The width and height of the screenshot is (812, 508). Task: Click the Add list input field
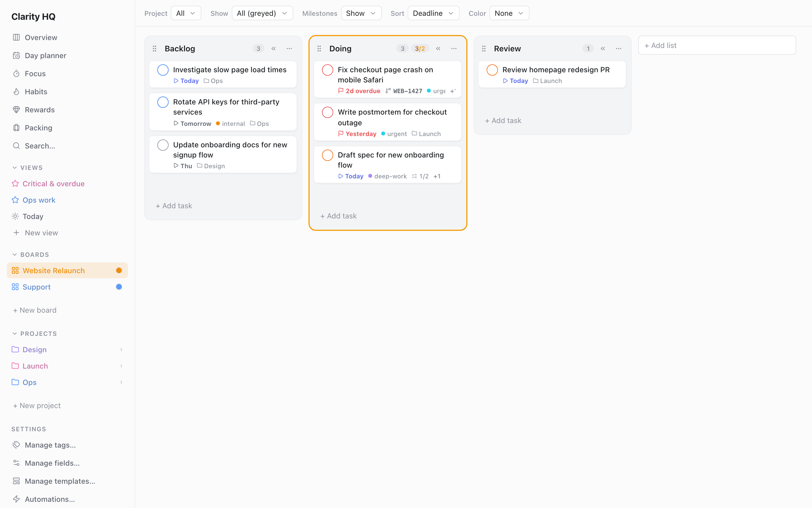point(717,45)
